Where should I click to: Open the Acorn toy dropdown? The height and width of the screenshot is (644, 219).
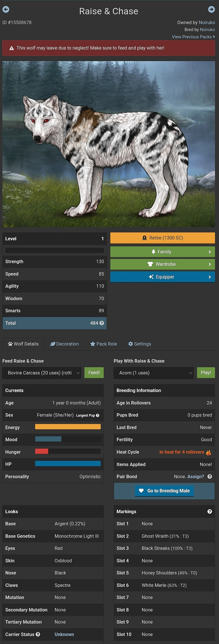154,373
